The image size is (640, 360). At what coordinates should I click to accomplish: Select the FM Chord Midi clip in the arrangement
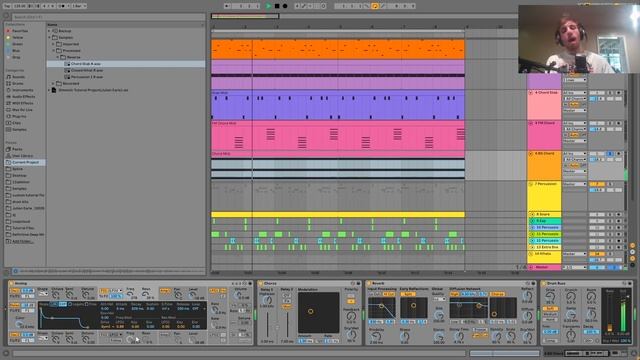(338, 136)
